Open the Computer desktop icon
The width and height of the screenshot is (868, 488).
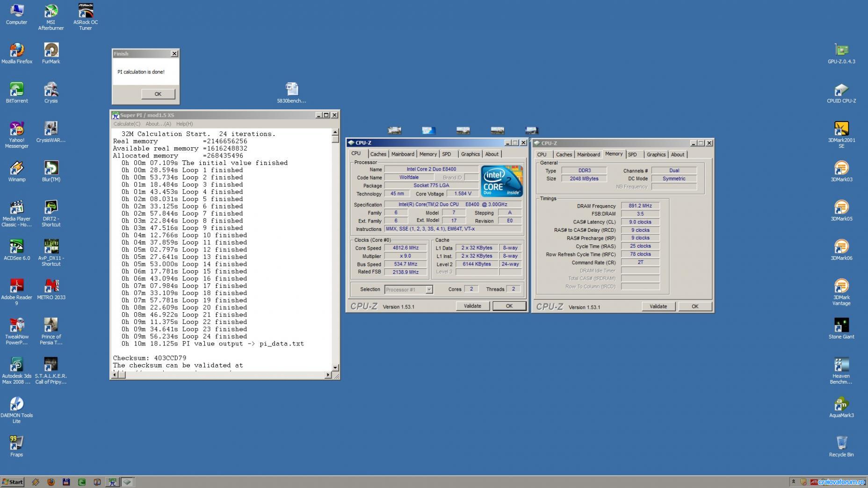16,14
